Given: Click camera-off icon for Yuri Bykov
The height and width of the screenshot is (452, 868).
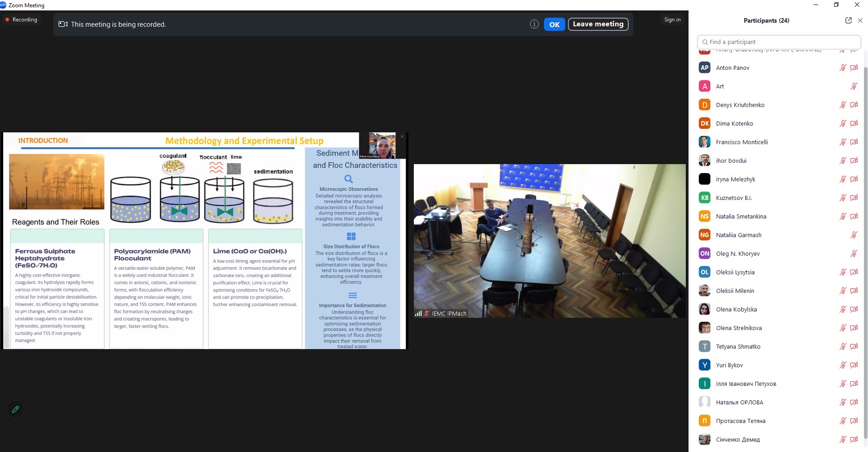Looking at the screenshot, I should [x=854, y=365].
